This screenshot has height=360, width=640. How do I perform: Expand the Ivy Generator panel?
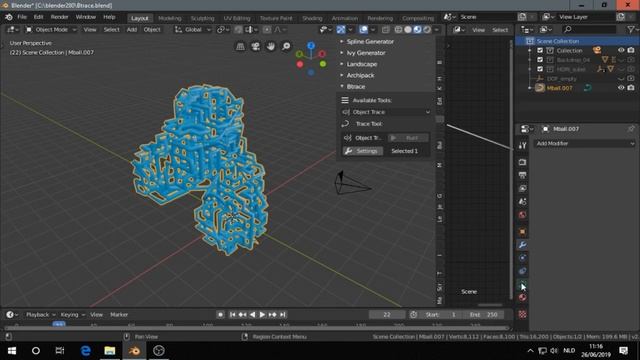pyautogui.click(x=365, y=53)
